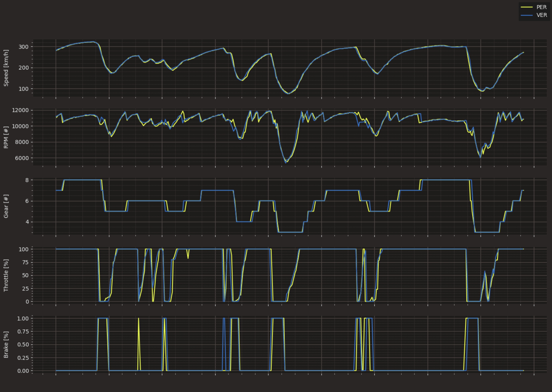Click the 200 tick on Speed axis
Image resolution: width=552 pixels, height=392 pixels.
[24, 68]
